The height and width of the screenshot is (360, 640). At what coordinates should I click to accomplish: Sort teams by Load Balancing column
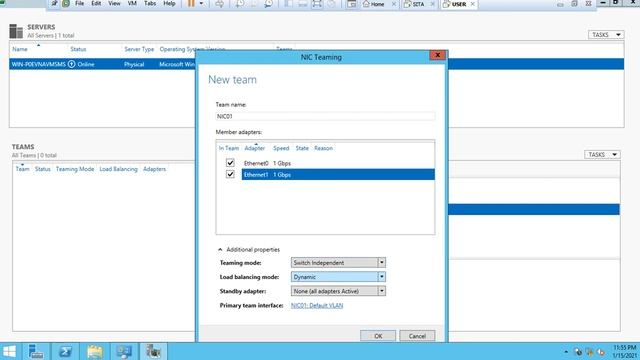[x=118, y=169]
